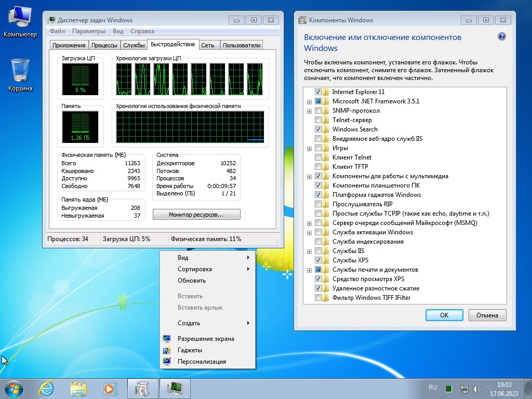This screenshot has height=399, width=532.
Task: Open Windows Explorer folder taskbar icon
Action: [x=78, y=389]
